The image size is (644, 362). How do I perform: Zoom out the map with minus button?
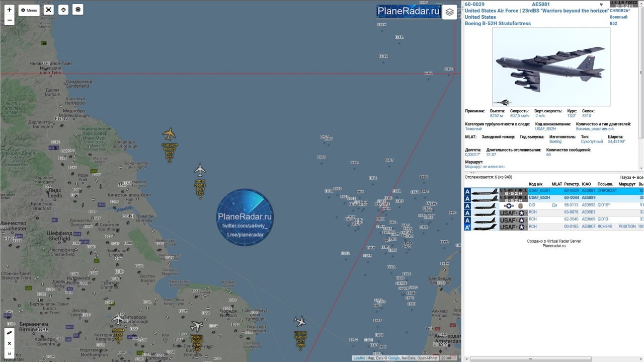tap(10, 21)
